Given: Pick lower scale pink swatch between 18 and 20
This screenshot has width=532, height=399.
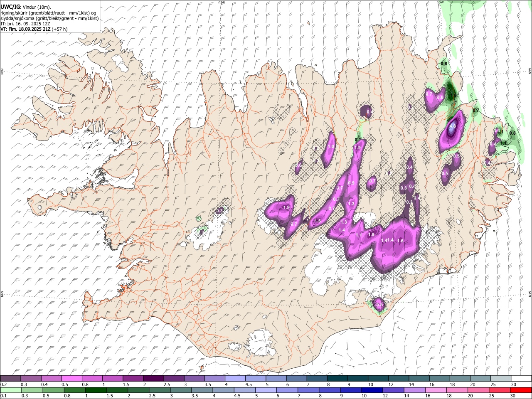Looking at the screenshot, I should 458,390.
